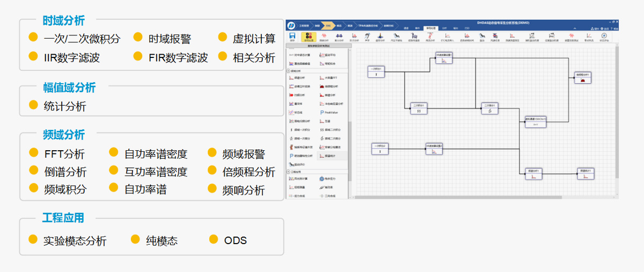Select the 振动平均 tool
This screenshot has width=644, height=272.
click(x=327, y=55)
